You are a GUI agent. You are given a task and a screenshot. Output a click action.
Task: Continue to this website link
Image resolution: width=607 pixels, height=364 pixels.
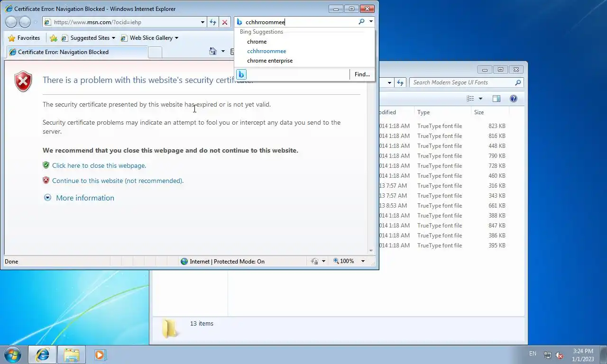point(118,181)
